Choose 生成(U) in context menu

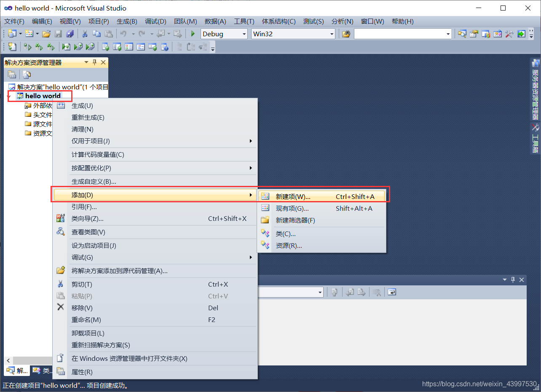coord(155,106)
